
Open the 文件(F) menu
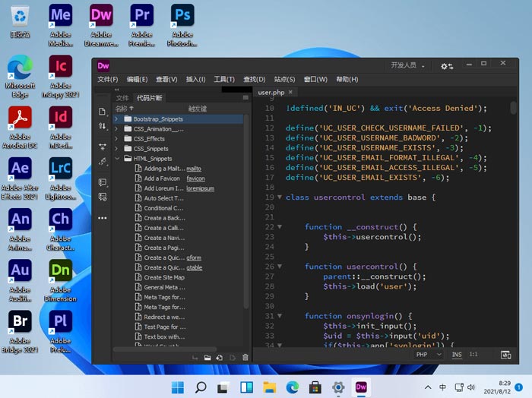tap(108, 79)
